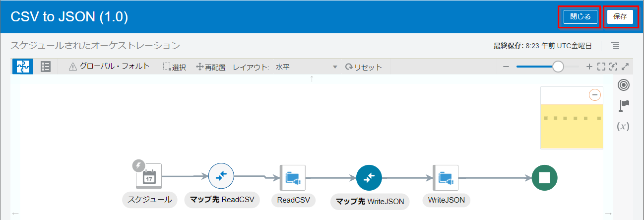Open the hamburger actions menu
This screenshot has width=644, height=220.
click(616, 46)
